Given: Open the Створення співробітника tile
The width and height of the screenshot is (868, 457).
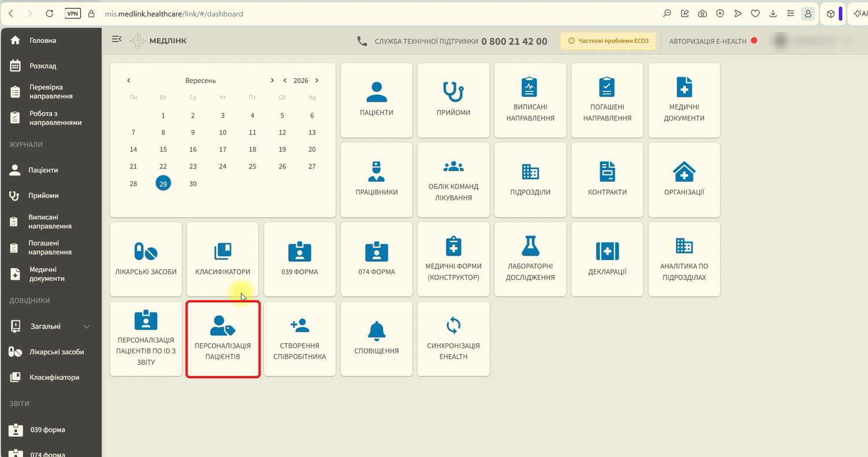Looking at the screenshot, I should point(300,339).
